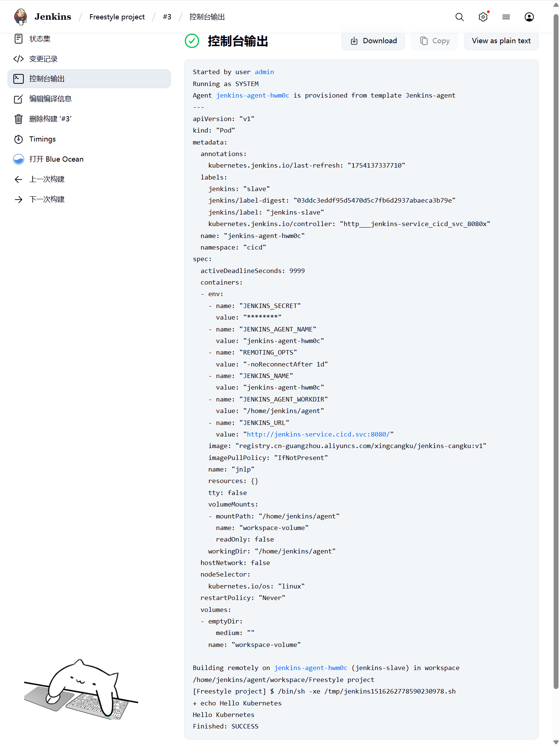This screenshot has height=746, width=560.
Task: Go to 状态集 in the sidebar
Action: 89,39
